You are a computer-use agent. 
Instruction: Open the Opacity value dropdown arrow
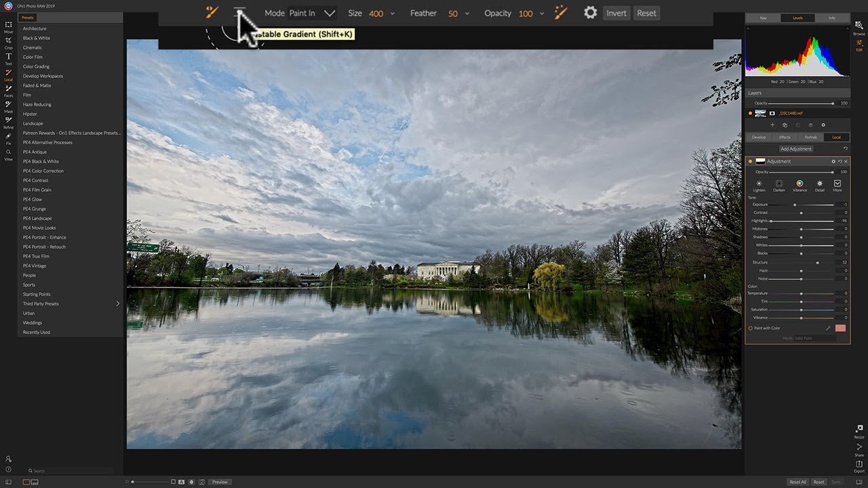click(540, 14)
